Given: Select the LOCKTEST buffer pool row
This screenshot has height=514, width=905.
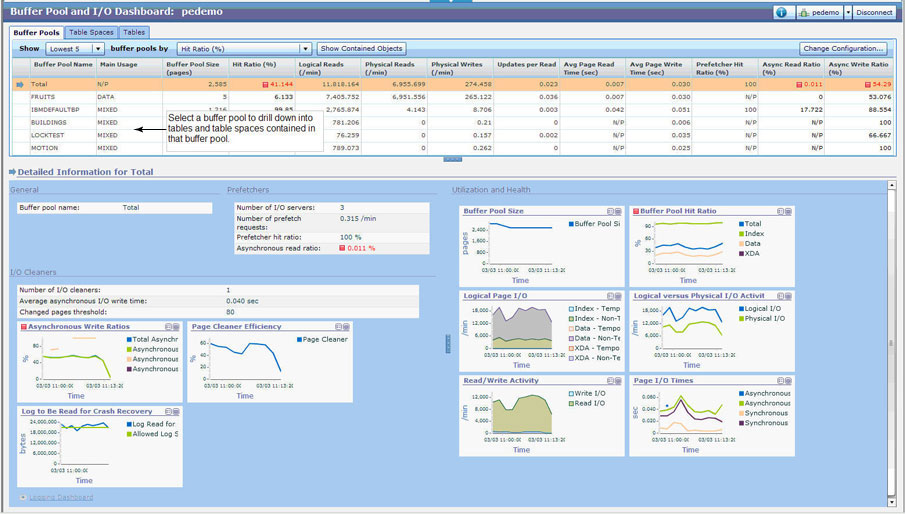Looking at the screenshot, I should tap(453, 135).
